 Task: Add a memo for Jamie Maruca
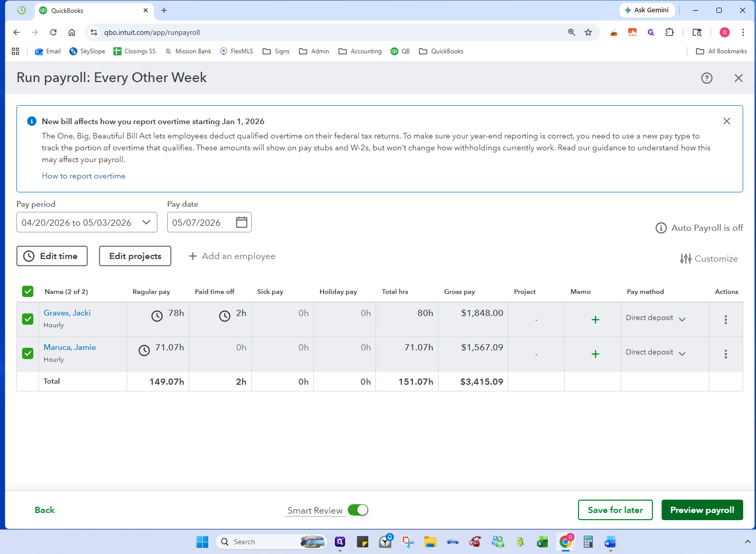click(595, 354)
